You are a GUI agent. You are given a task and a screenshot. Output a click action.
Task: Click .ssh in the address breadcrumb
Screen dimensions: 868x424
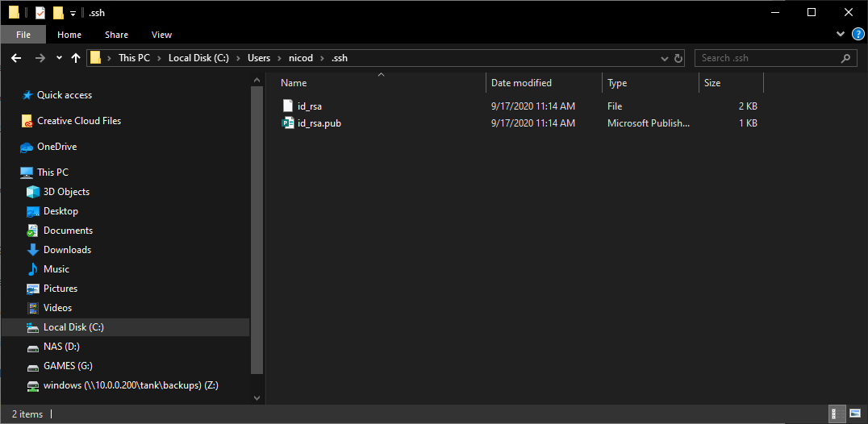[340, 58]
